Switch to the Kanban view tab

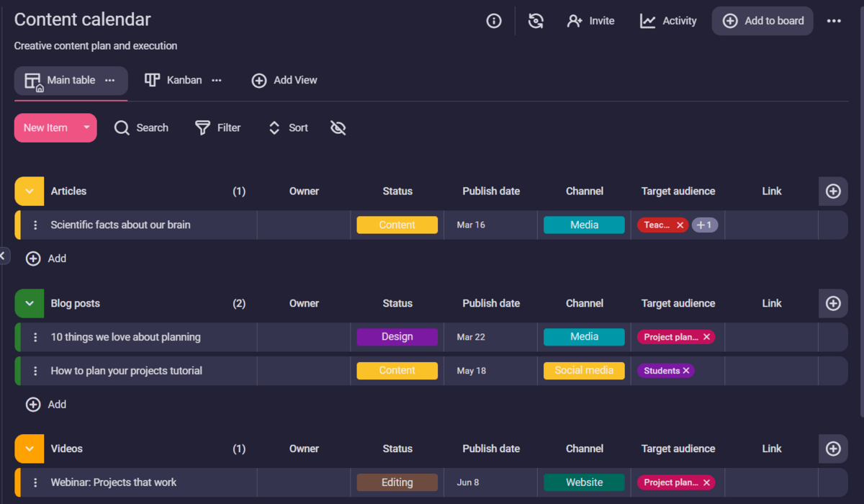pyautogui.click(x=184, y=81)
